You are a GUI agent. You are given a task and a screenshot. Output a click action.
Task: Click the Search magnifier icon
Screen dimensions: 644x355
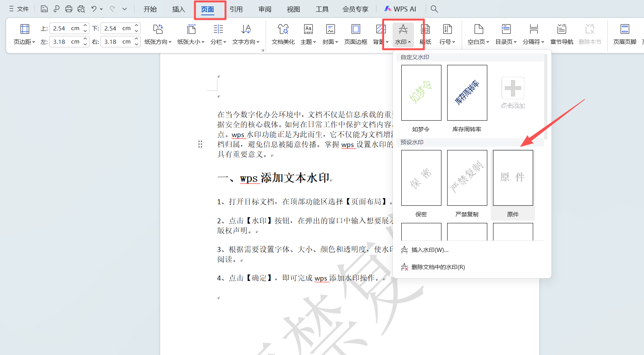(434, 9)
